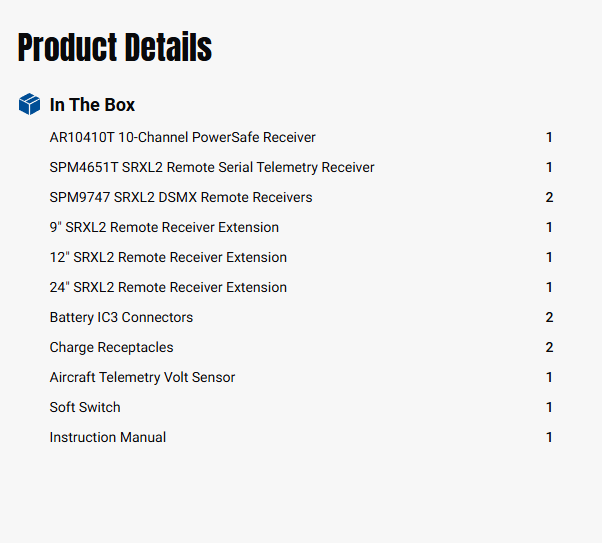Image resolution: width=602 pixels, height=543 pixels.
Task: Click Aircraft Telemetry Volt Sensor item
Action: pos(142,377)
